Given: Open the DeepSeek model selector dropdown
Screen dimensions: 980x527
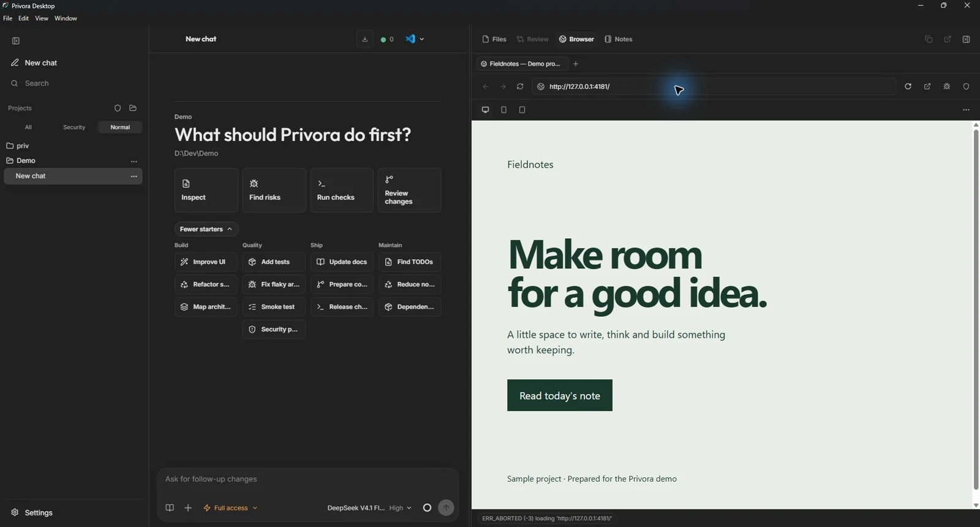Looking at the screenshot, I should point(369,508).
